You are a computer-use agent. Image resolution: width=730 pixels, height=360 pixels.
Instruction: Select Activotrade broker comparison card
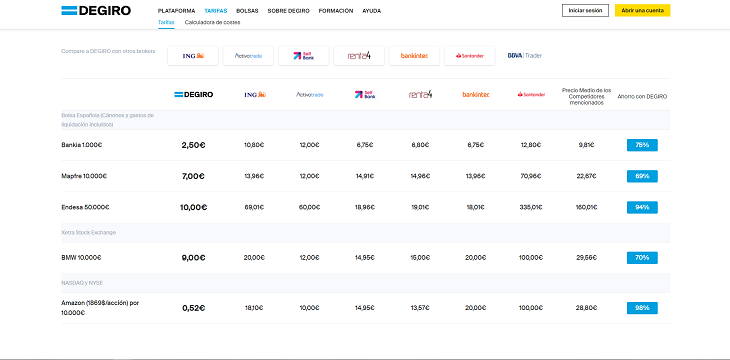pos(248,56)
